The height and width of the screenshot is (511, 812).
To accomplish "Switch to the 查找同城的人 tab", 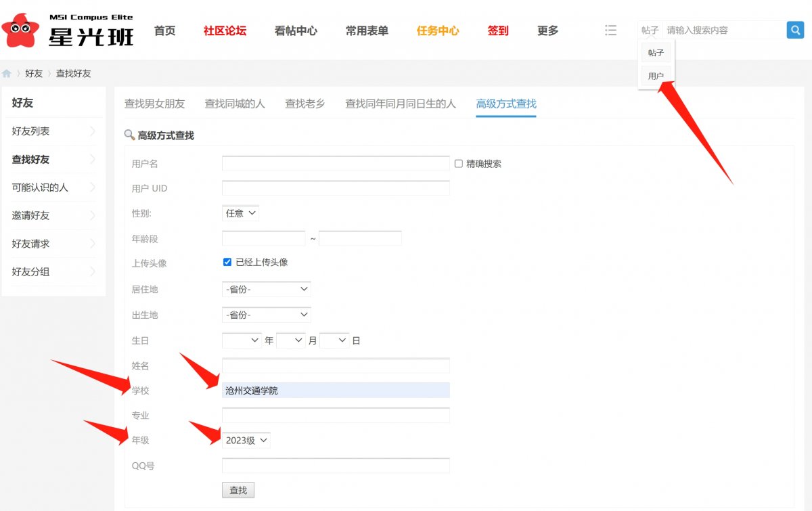I will [235, 104].
